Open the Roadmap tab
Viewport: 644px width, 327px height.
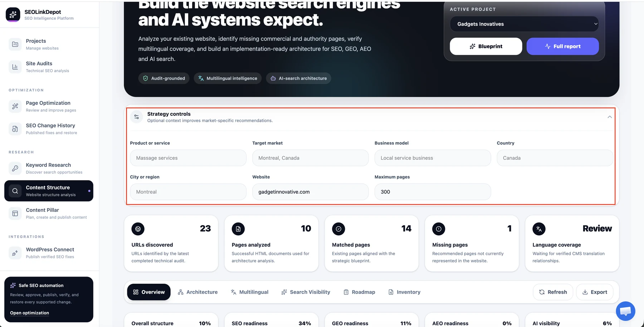pos(359,292)
